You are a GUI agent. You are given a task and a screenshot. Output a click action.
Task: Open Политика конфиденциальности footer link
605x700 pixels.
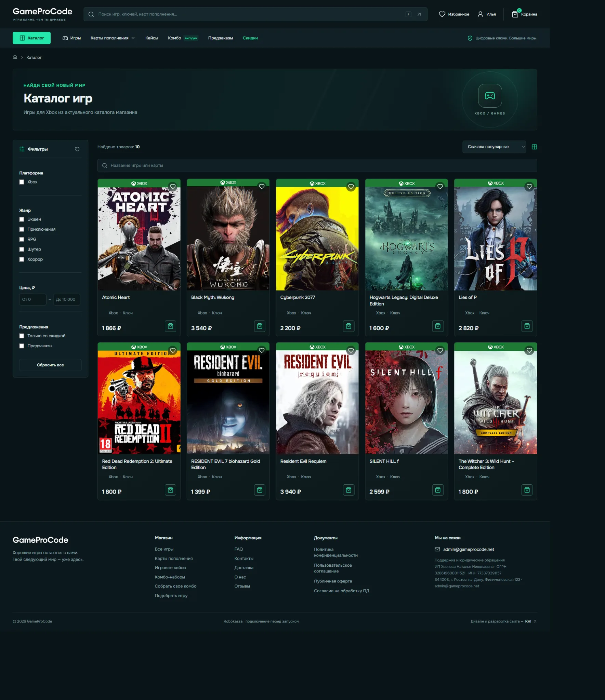(336, 552)
